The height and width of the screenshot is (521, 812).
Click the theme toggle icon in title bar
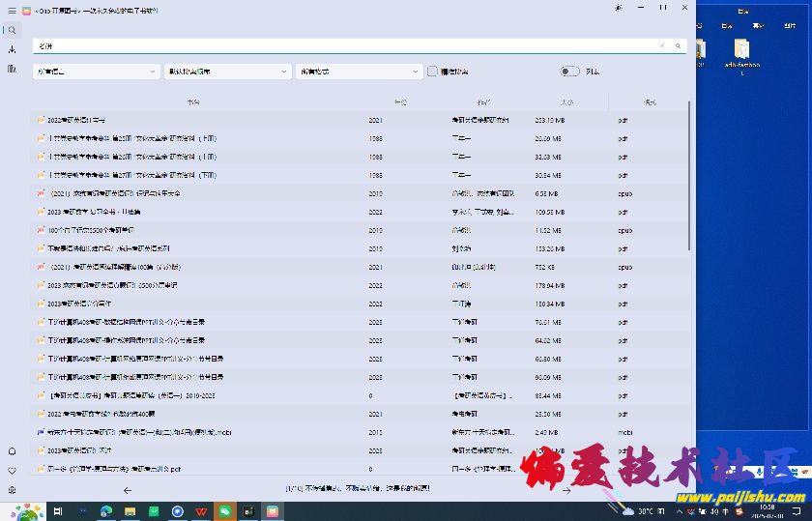(618, 9)
